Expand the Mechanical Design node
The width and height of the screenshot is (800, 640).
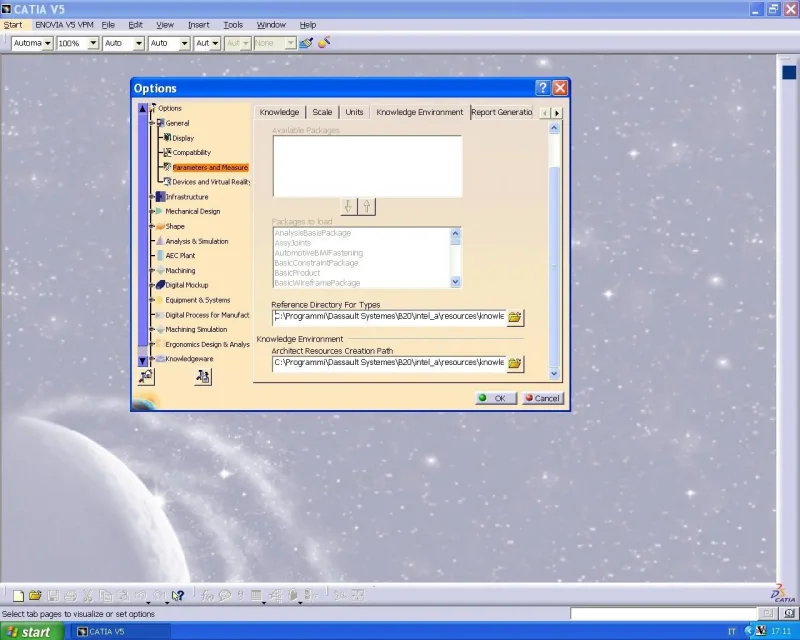[152, 211]
